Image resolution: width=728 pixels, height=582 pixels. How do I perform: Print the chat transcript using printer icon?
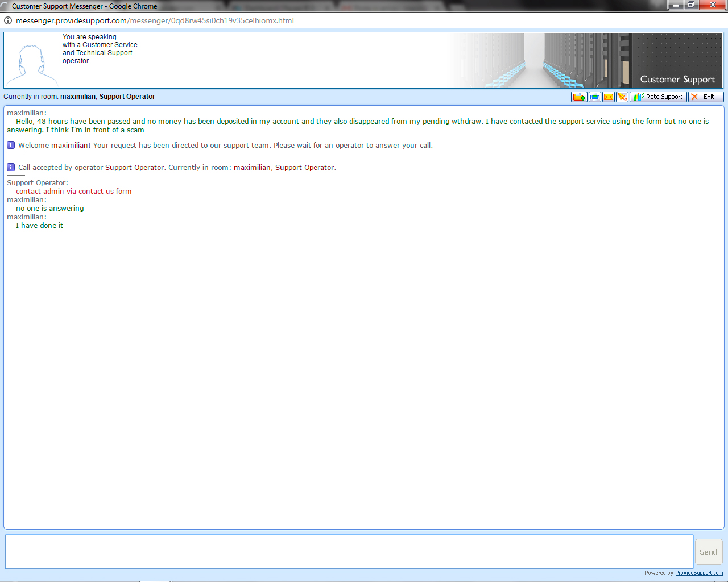[594, 97]
